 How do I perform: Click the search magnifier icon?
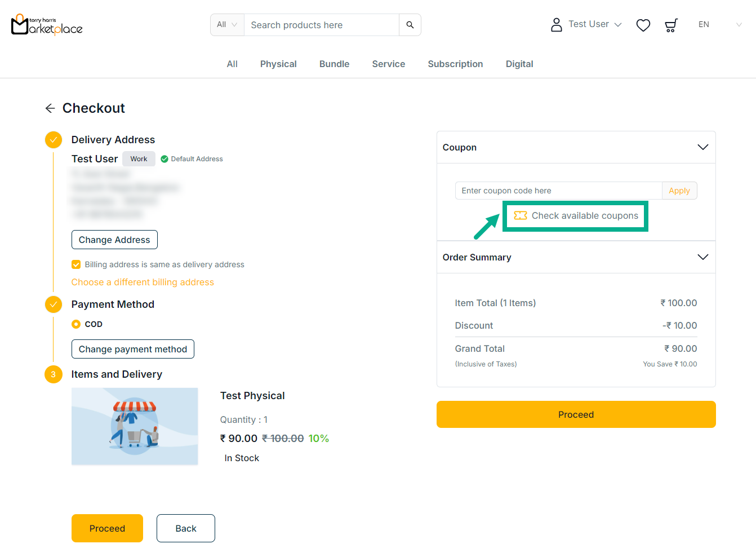[410, 25]
